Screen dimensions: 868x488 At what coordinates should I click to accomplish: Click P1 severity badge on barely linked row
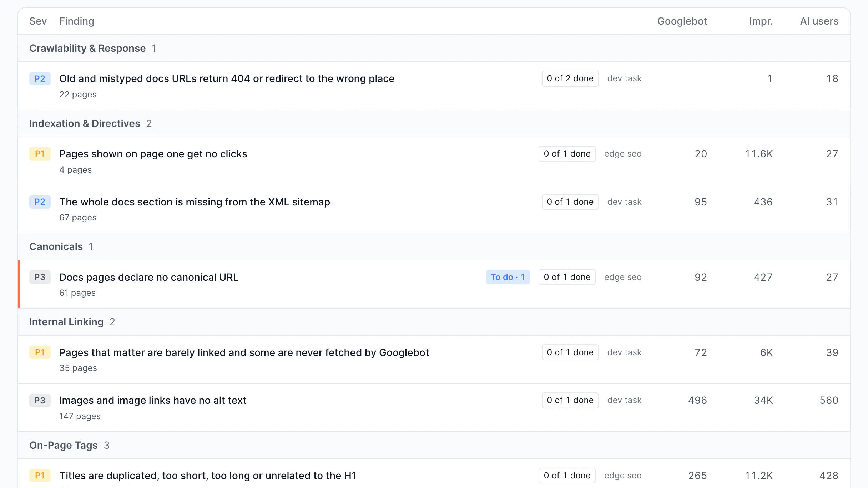[x=40, y=352]
